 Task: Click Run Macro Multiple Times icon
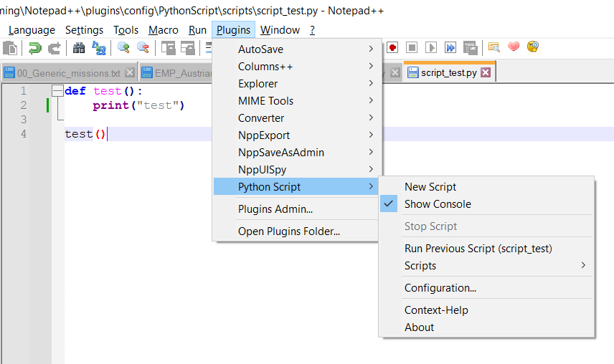coord(450,48)
